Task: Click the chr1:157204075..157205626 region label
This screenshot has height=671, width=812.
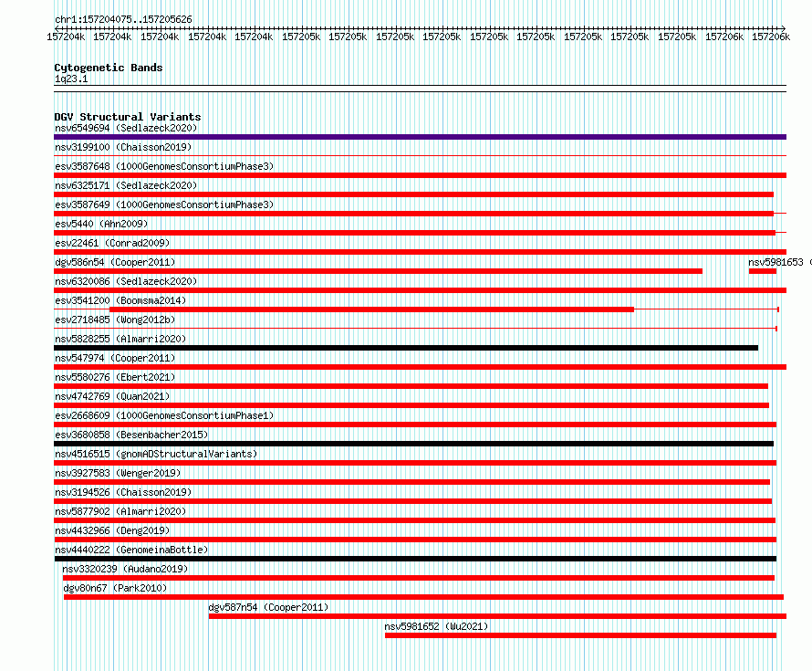Action: (123, 19)
